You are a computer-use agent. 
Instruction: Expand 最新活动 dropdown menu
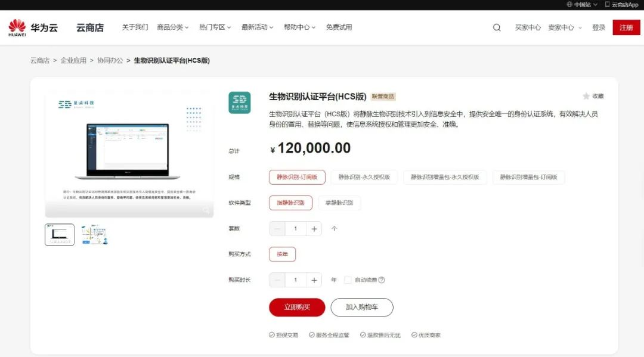click(x=257, y=27)
